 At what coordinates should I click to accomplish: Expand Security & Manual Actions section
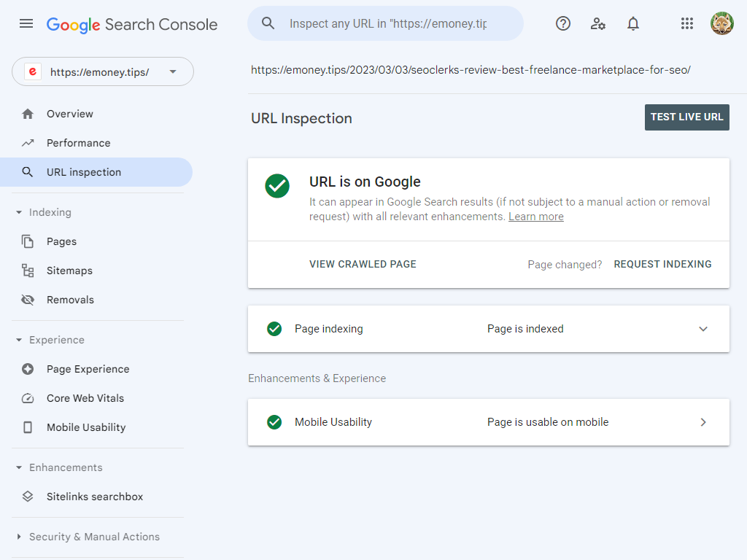click(x=19, y=537)
